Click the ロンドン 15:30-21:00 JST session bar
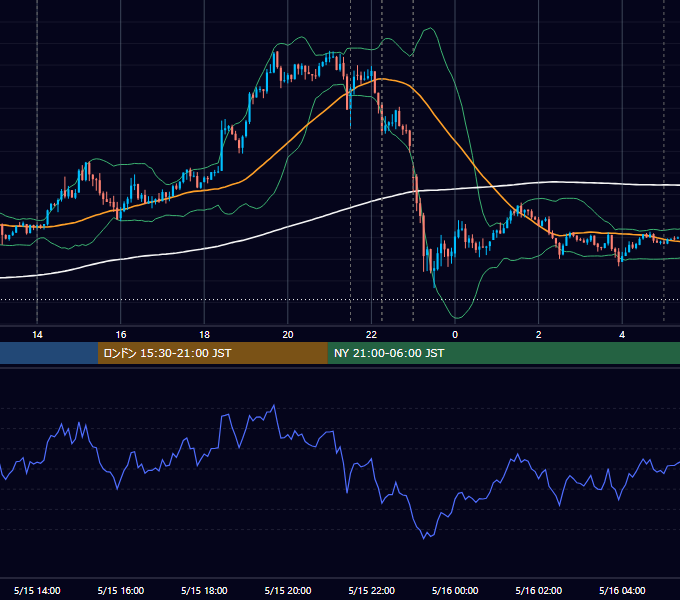 point(212,353)
